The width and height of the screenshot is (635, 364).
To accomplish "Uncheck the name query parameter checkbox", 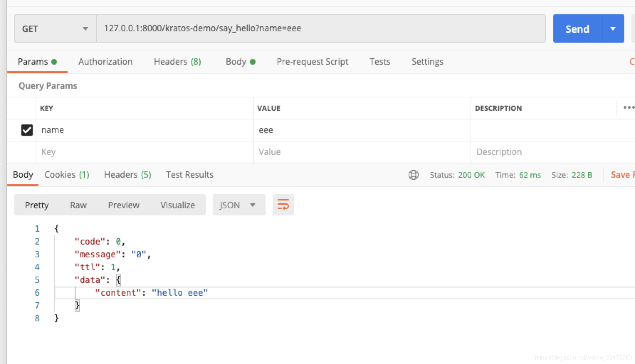I will 27,130.
